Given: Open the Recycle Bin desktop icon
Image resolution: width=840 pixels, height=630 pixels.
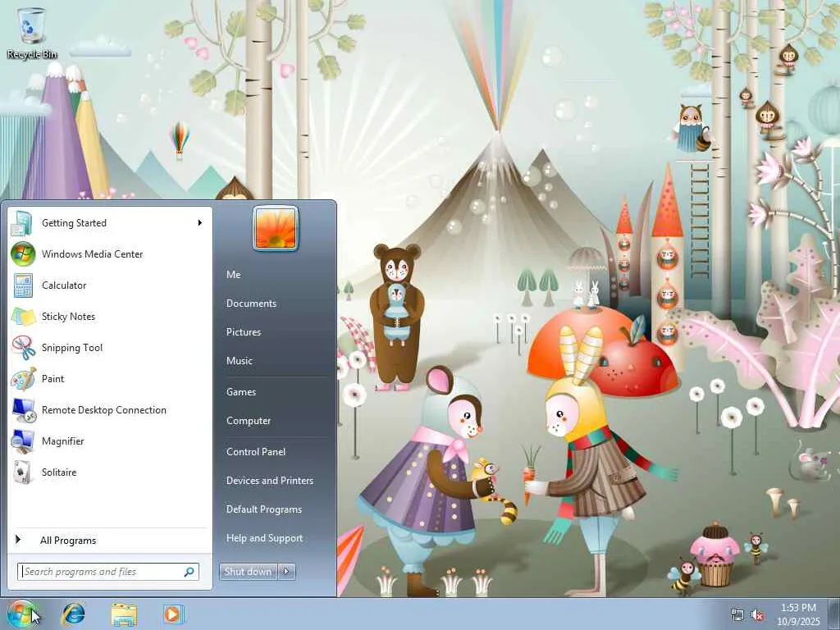Looking at the screenshot, I should pyautogui.click(x=32, y=33).
